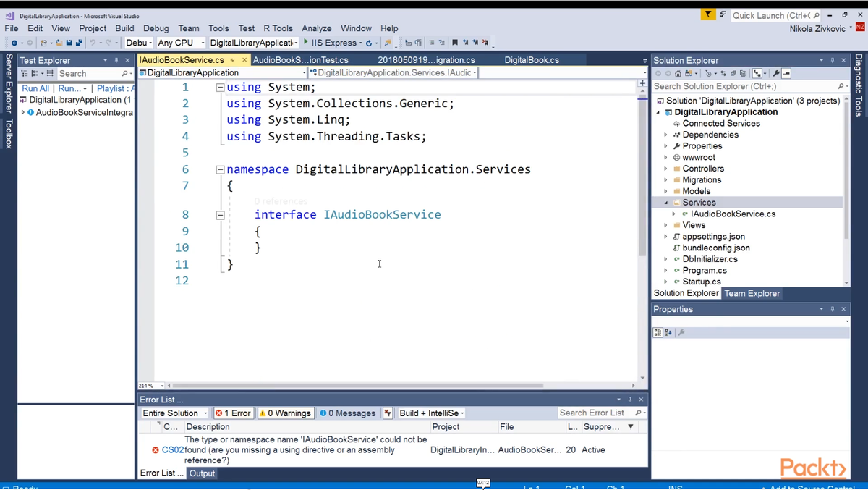
Task: Open the Analyze menu
Action: [316, 28]
